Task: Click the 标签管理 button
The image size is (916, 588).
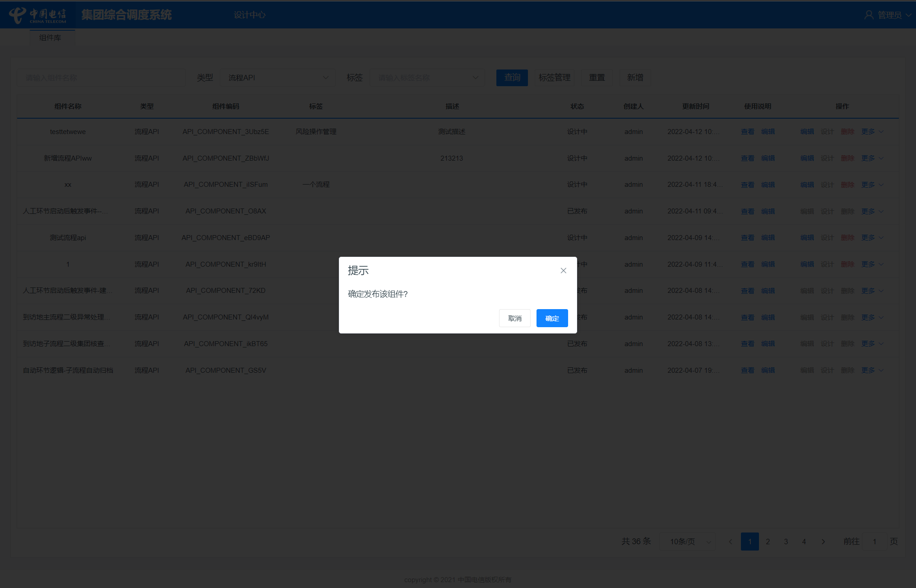Action: 554,78
